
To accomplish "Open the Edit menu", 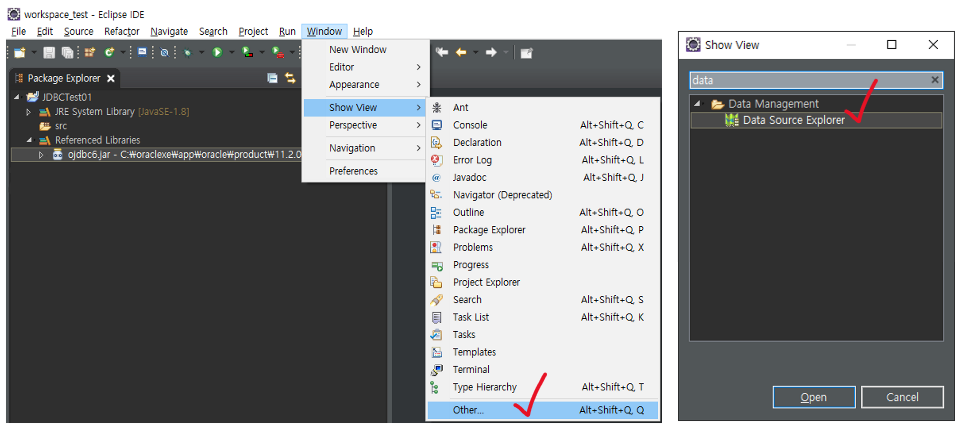I will [45, 31].
